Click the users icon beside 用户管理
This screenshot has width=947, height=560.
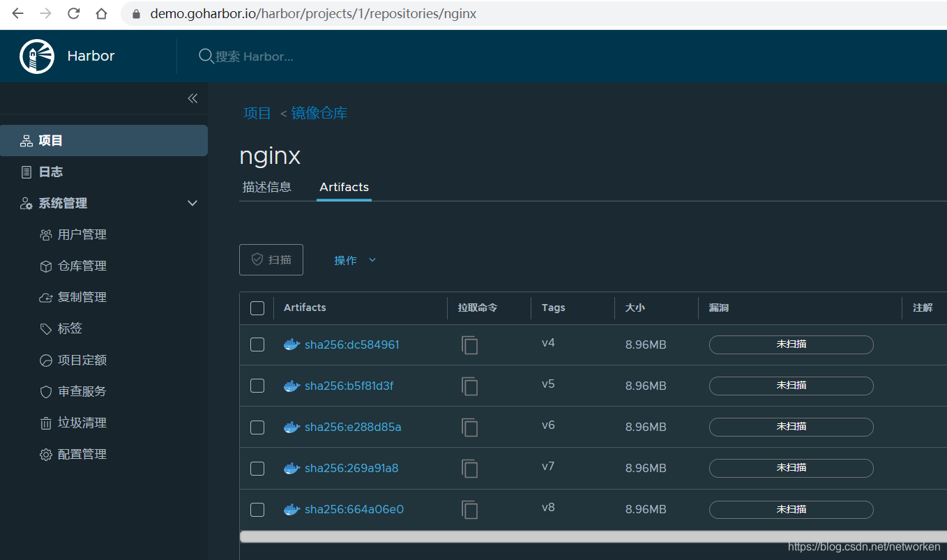click(46, 235)
